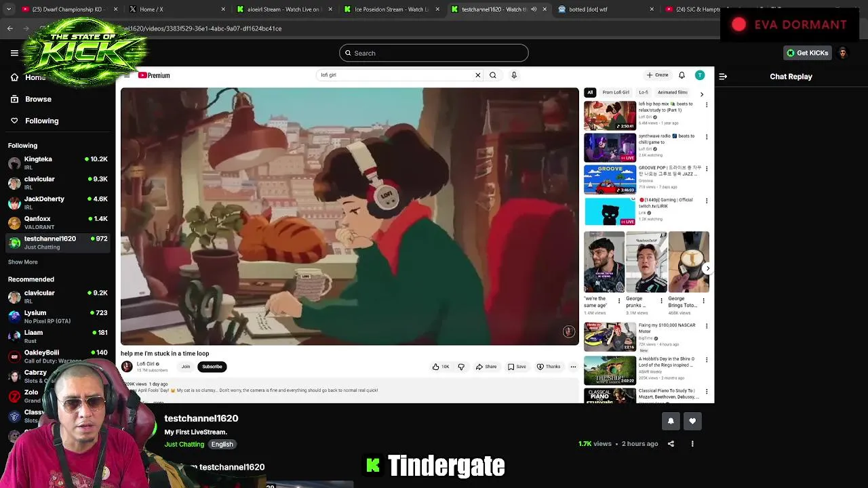Open YouTube notifications bell
The height and width of the screenshot is (488, 868).
(682, 75)
